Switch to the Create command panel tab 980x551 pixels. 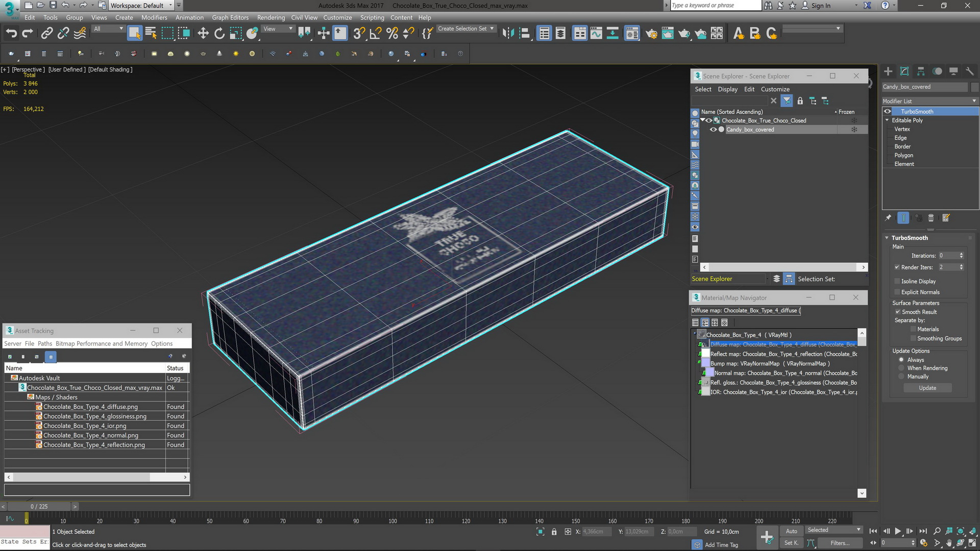[888, 71]
